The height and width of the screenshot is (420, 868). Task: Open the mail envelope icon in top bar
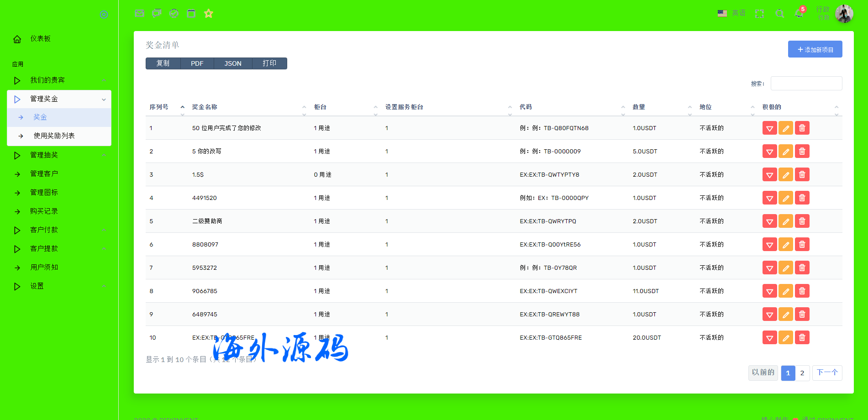[140, 14]
